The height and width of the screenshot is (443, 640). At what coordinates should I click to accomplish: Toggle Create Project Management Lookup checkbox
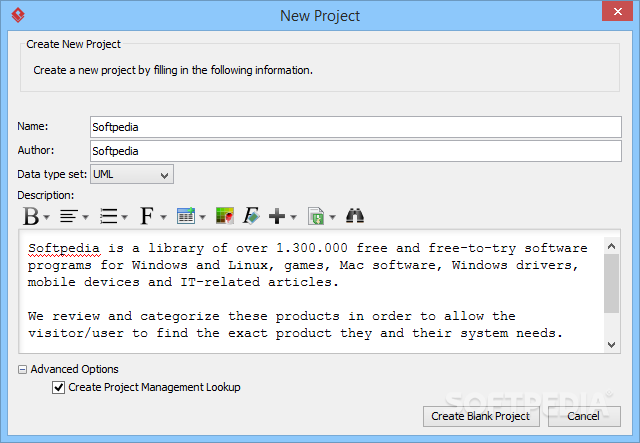58,387
